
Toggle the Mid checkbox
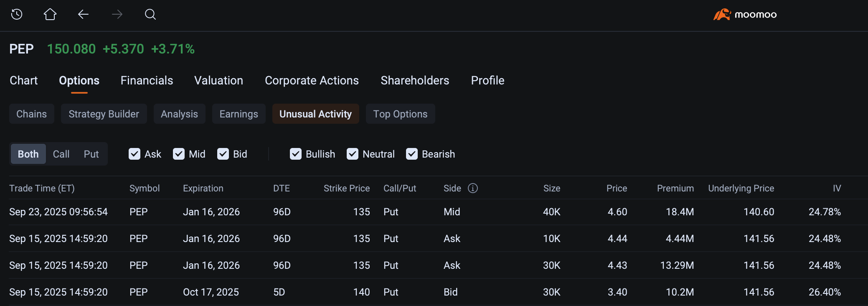point(179,154)
